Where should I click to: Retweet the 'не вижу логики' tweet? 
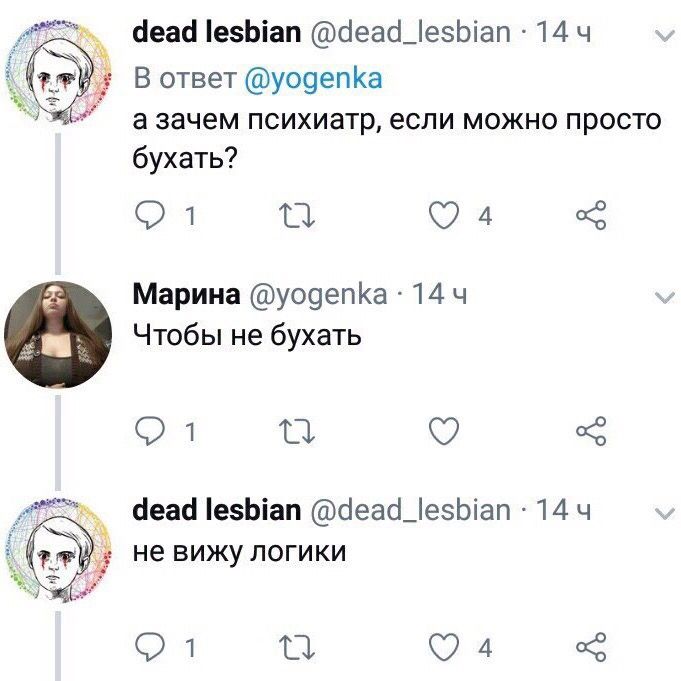297,648
